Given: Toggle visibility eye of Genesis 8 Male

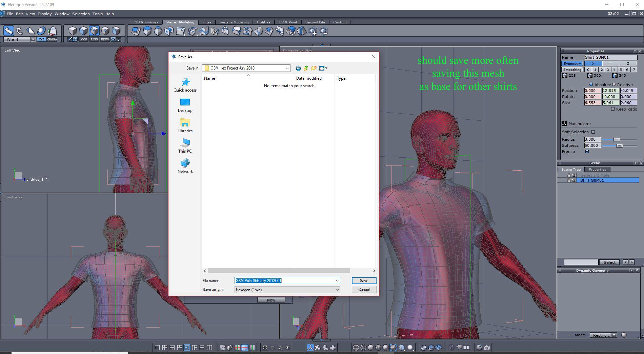Looking at the screenshot, I should [574, 175].
